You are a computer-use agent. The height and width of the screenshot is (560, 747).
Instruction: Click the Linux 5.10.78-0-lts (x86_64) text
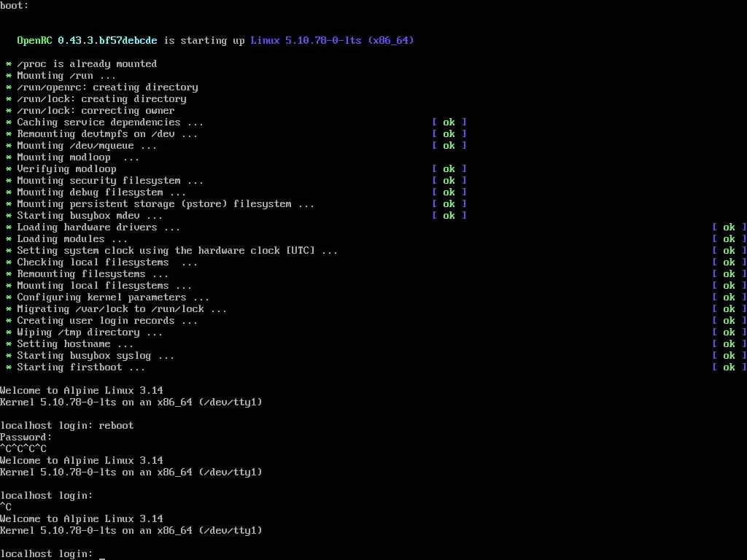click(332, 41)
